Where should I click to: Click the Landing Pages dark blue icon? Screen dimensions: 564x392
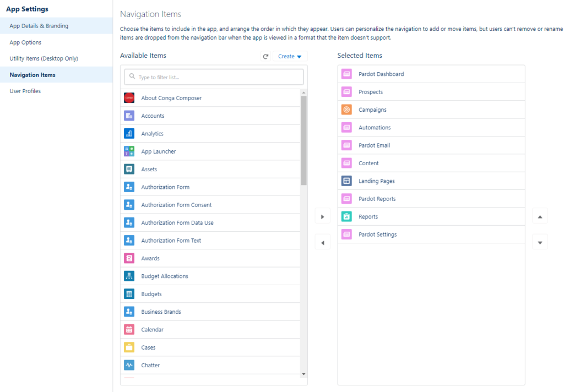tap(346, 181)
